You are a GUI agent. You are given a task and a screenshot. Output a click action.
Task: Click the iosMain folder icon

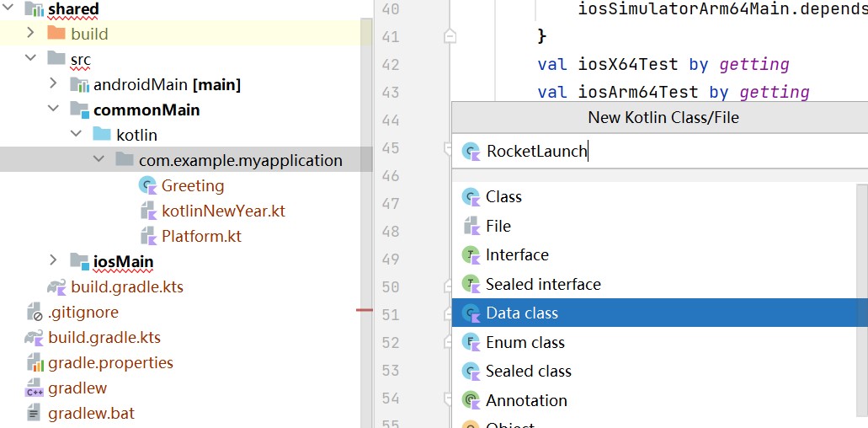click(79, 261)
